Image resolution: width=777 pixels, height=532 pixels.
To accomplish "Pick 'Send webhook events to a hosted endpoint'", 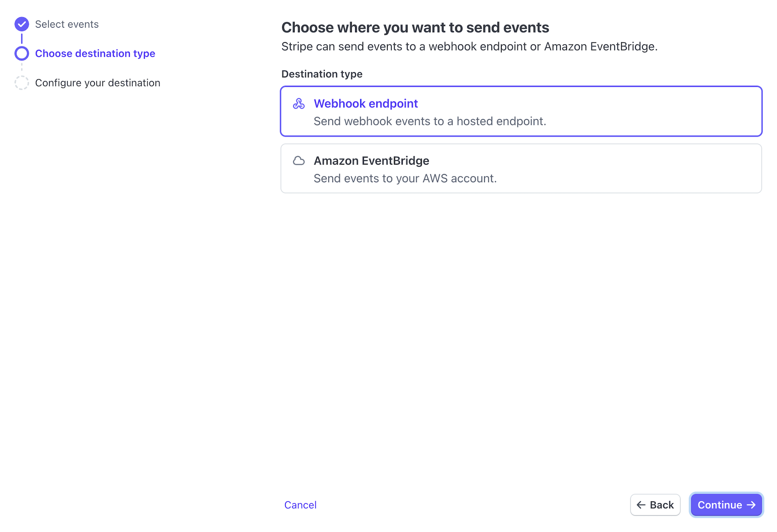I will [430, 121].
